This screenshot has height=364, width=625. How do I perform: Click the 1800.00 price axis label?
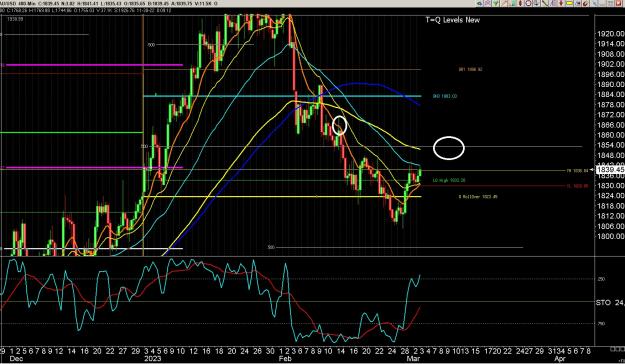coord(610,236)
